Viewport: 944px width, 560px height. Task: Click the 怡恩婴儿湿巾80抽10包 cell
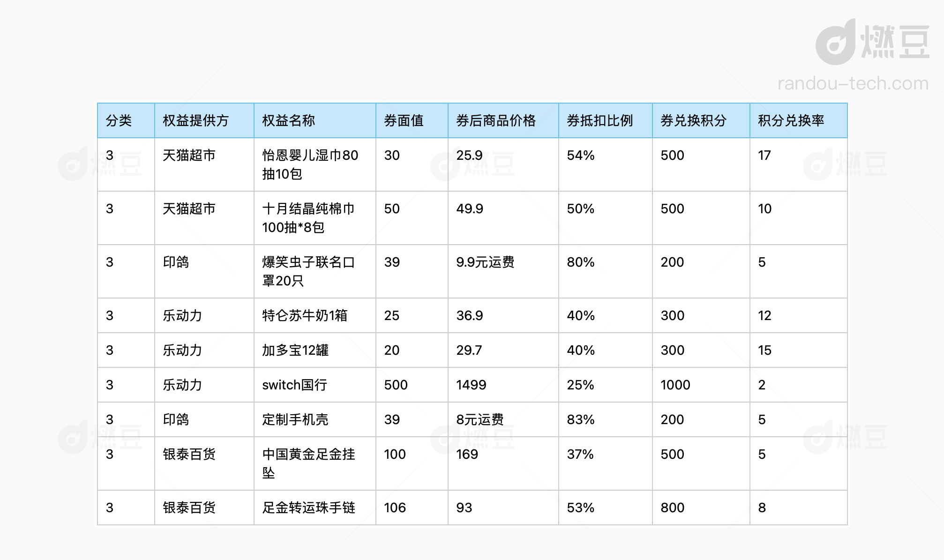pyautogui.click(x=310, y=164)
